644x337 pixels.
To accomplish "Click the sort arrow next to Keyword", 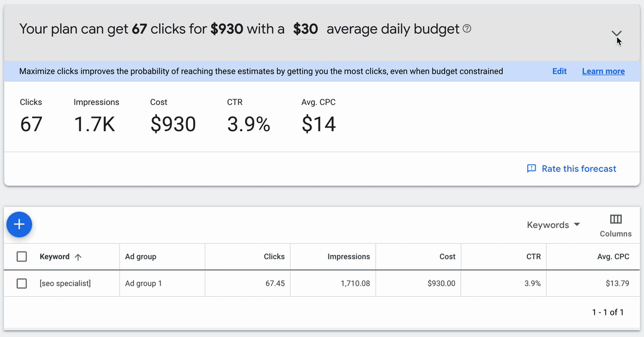I will (78, 257).
